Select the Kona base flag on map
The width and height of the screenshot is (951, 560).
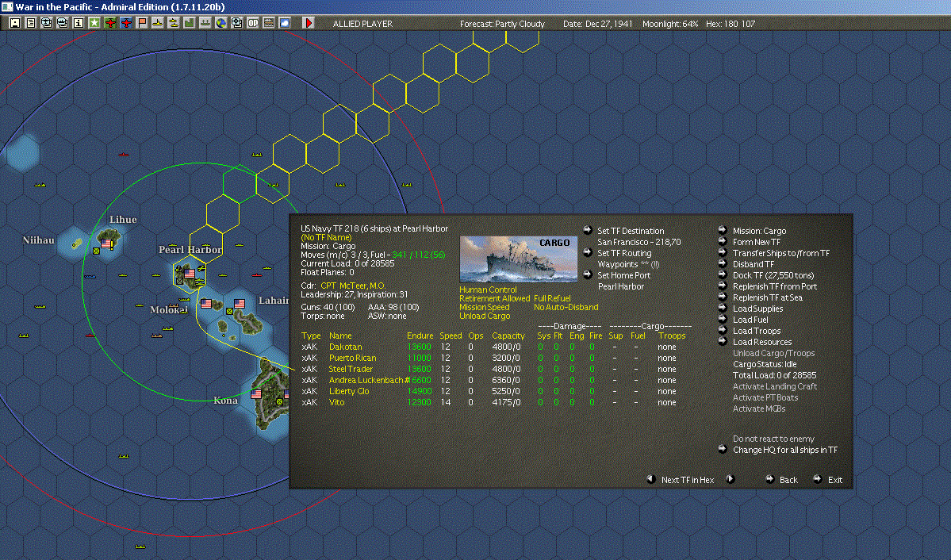click(x=256, y=393)
